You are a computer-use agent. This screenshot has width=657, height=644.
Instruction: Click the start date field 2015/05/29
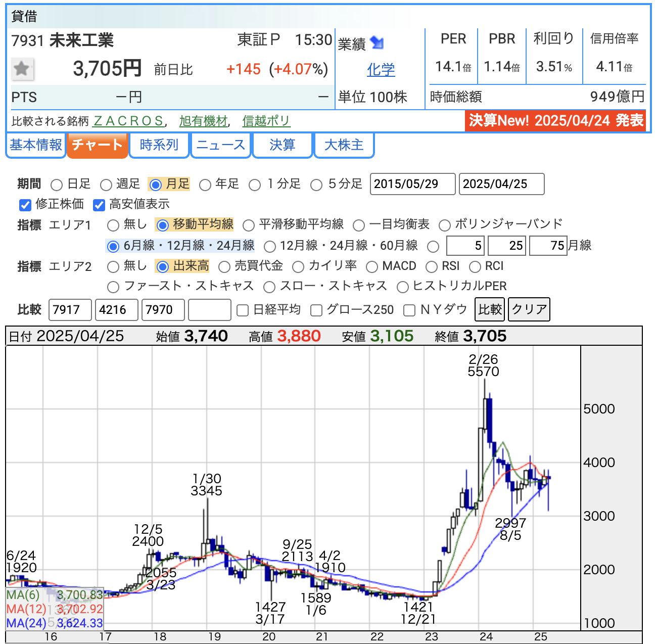pyautogui.click(x=413, y=184)
